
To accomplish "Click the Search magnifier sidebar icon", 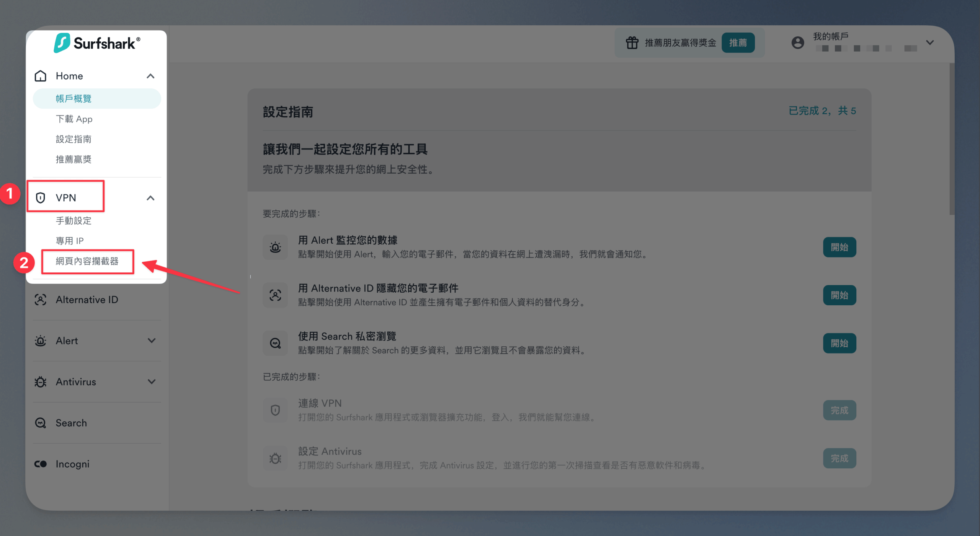I will point(41,423).
